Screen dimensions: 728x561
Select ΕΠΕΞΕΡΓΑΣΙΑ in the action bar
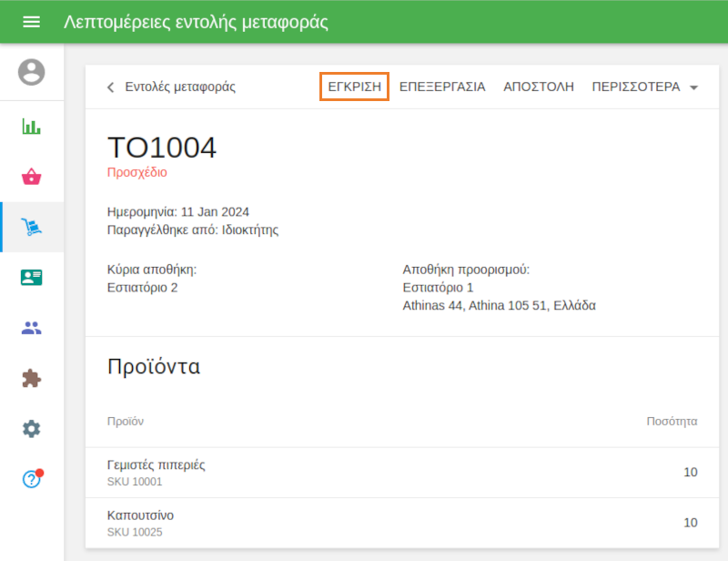click(443, 87)
